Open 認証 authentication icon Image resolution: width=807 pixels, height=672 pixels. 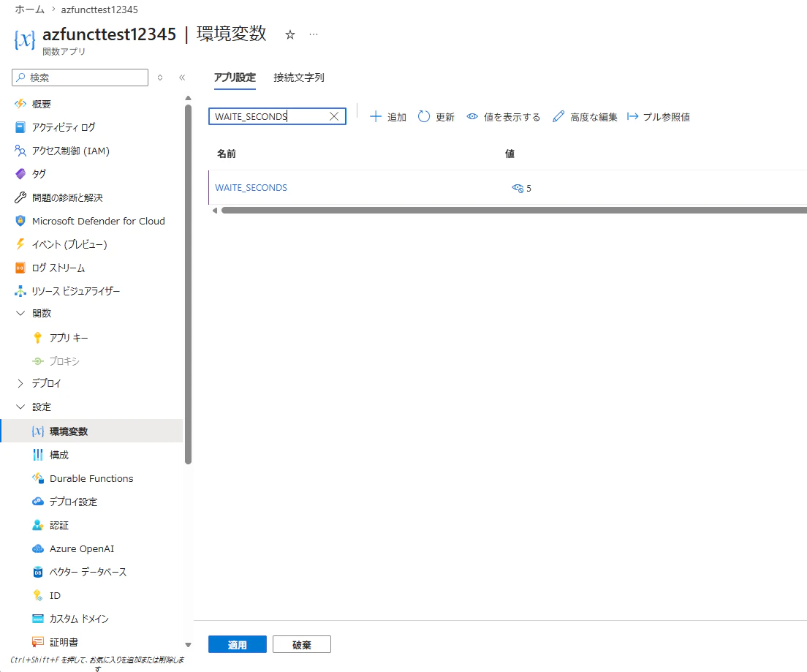[x=37, y=525]
